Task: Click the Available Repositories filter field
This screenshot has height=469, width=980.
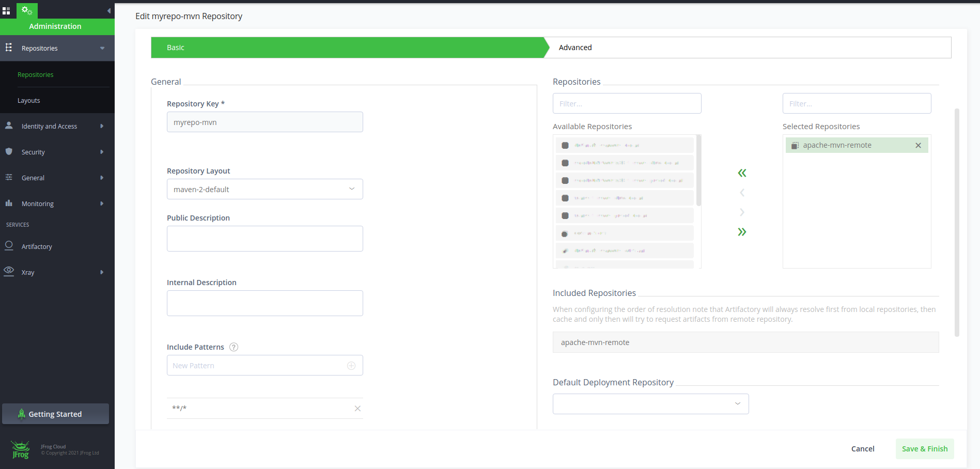Action: tap(627, 103)
